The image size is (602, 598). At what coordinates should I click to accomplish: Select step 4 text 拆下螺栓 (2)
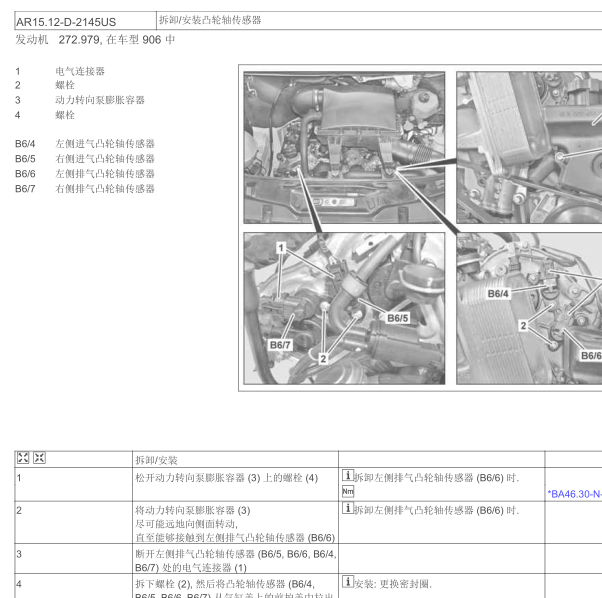163,584
